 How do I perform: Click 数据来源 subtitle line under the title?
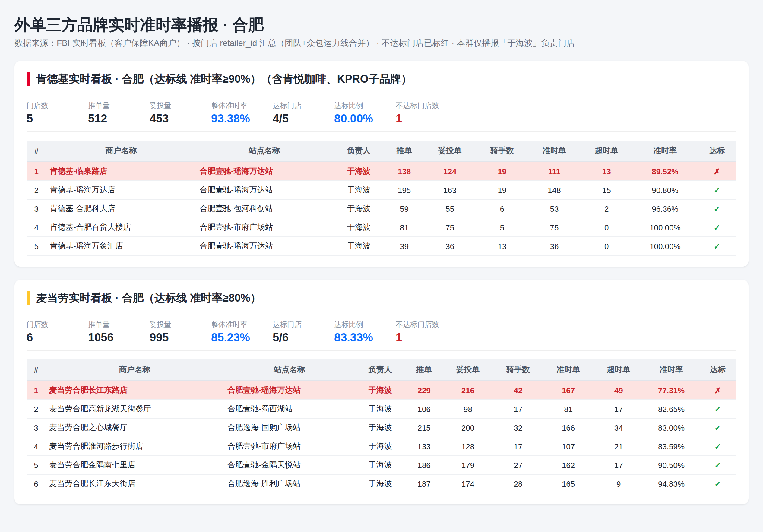point(294,43)
